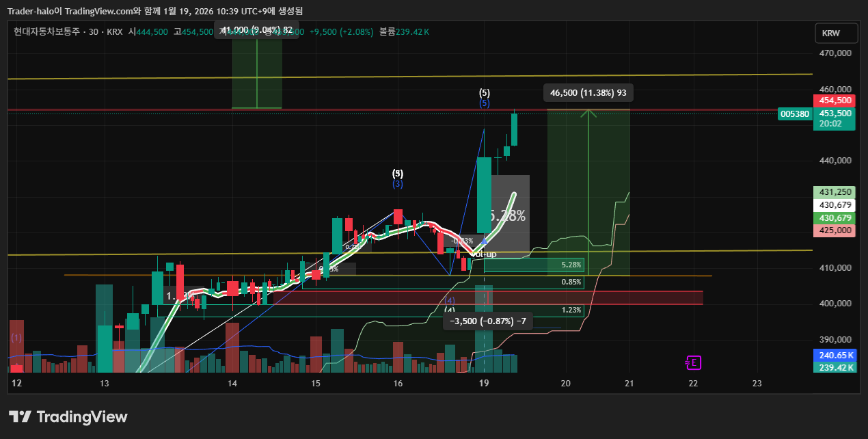
Task: Click the blue 240.65 K volume label
Action: (x=835, y=356)
